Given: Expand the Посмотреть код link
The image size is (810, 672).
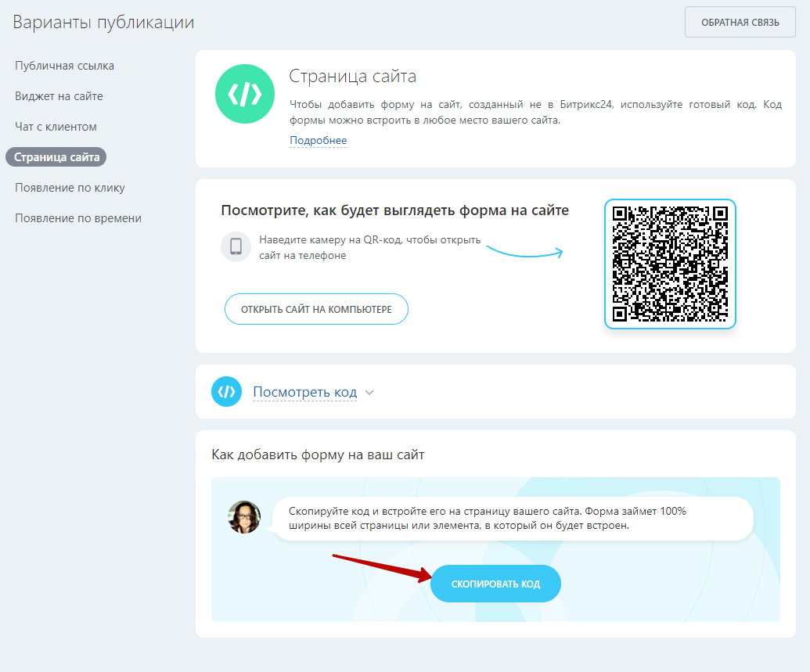Looking at the screenshot, I should tap(304, 392).
